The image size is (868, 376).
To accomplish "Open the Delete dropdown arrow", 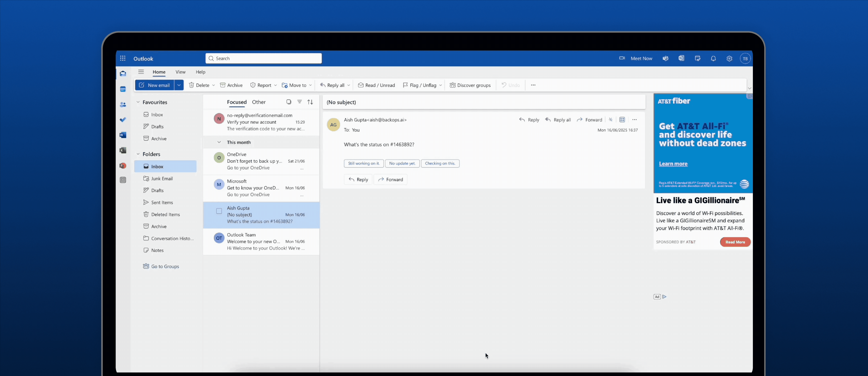I will click(214, 85).
